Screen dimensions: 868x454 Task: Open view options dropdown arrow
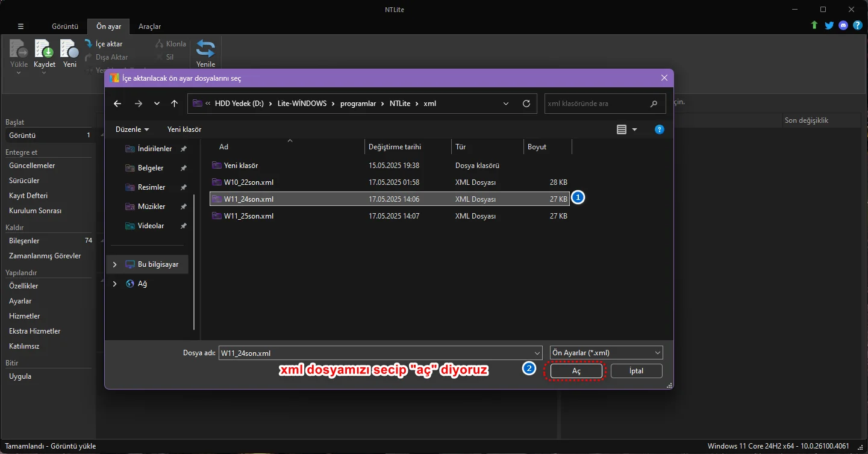point(634,129)
